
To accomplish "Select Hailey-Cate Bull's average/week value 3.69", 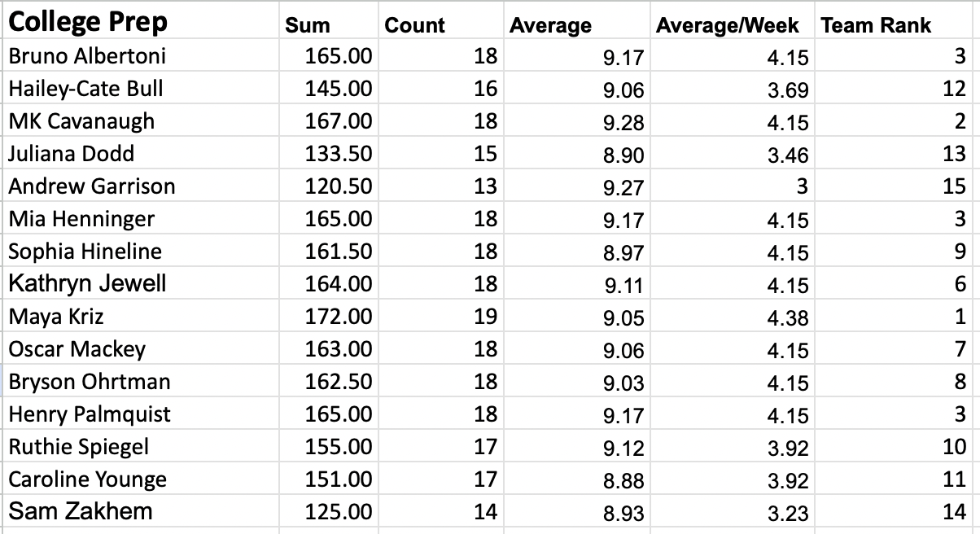I will (733, 89).
